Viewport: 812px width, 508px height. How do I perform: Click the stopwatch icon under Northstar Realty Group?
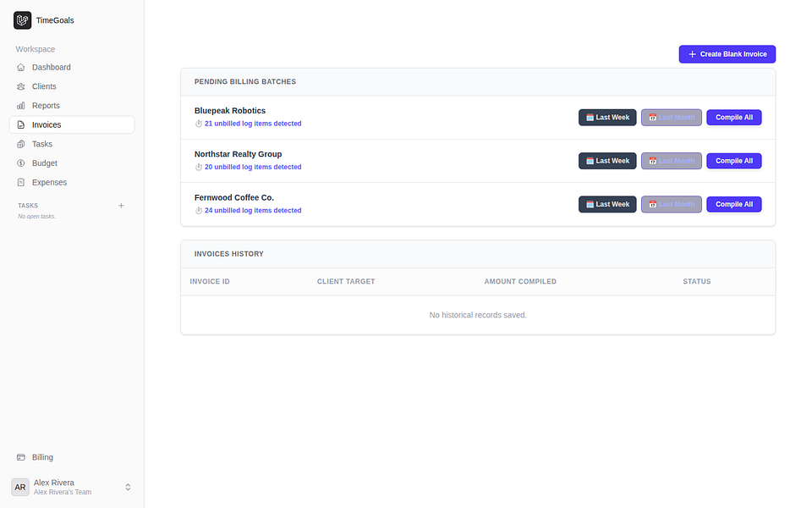pos(198,168)
